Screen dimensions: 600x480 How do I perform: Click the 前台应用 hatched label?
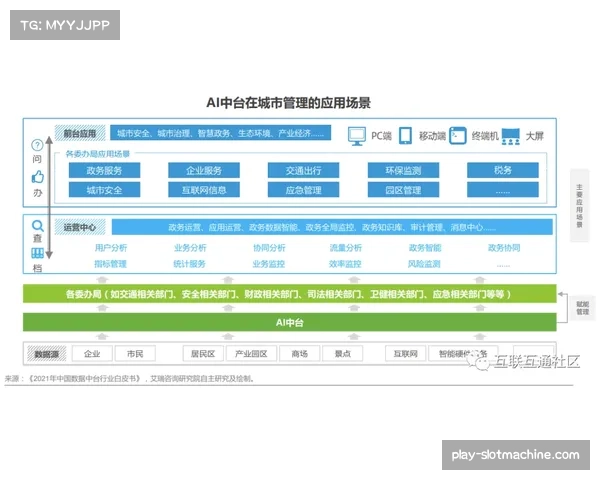point(80,133)
